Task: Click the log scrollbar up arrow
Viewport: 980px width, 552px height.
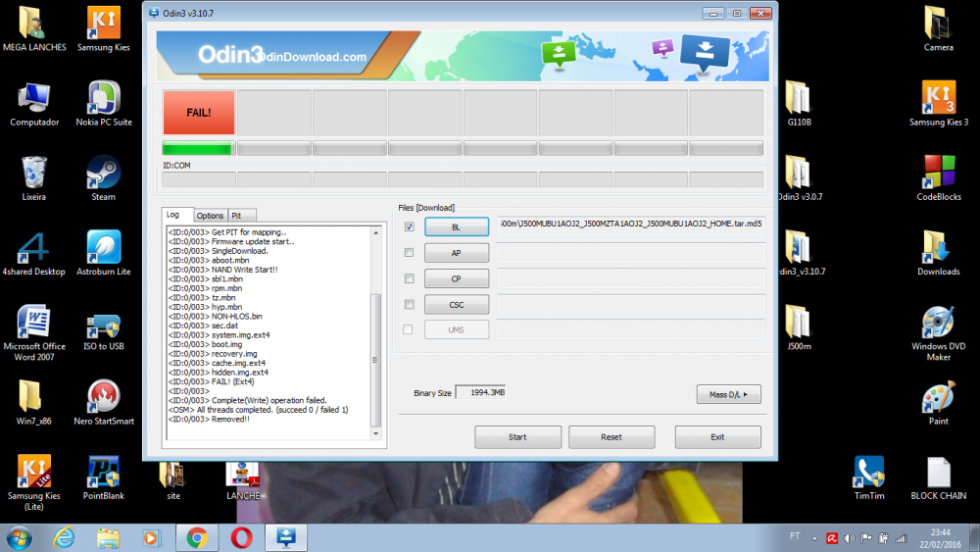Action: (x=375, y=232)
